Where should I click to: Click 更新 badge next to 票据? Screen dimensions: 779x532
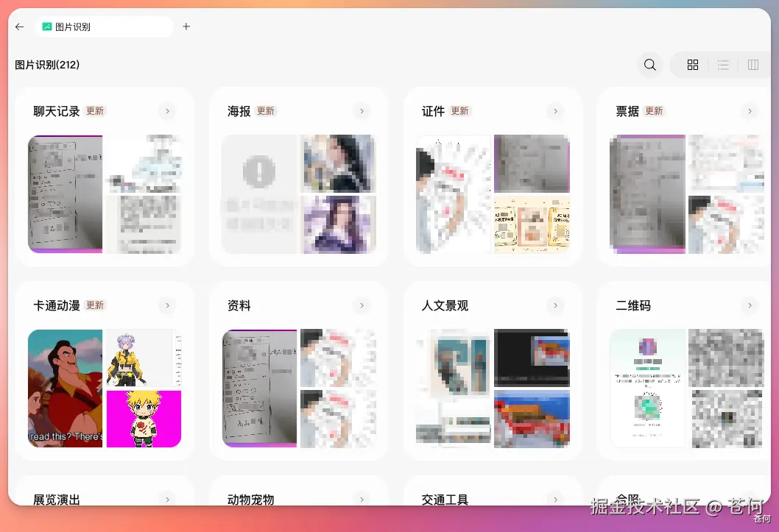point(654,110)
